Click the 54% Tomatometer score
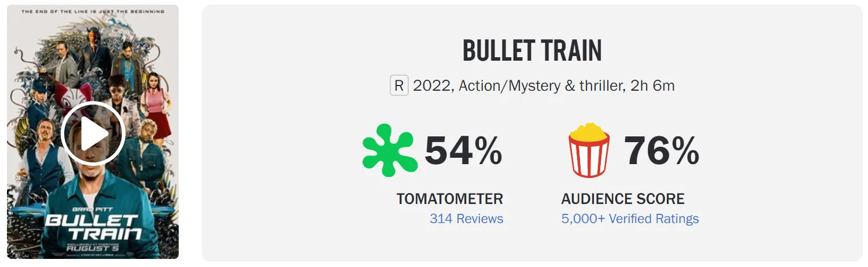The width and height of the screenshot is (868, 267). tap(463, 151)
